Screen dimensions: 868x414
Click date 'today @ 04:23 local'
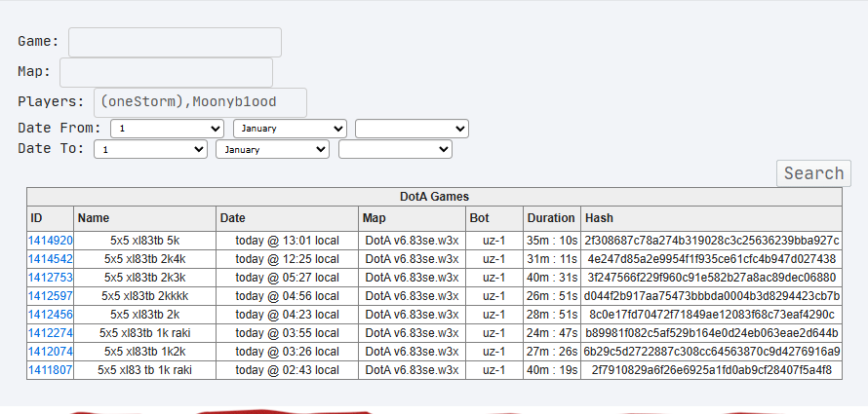[x=288, y=315]
